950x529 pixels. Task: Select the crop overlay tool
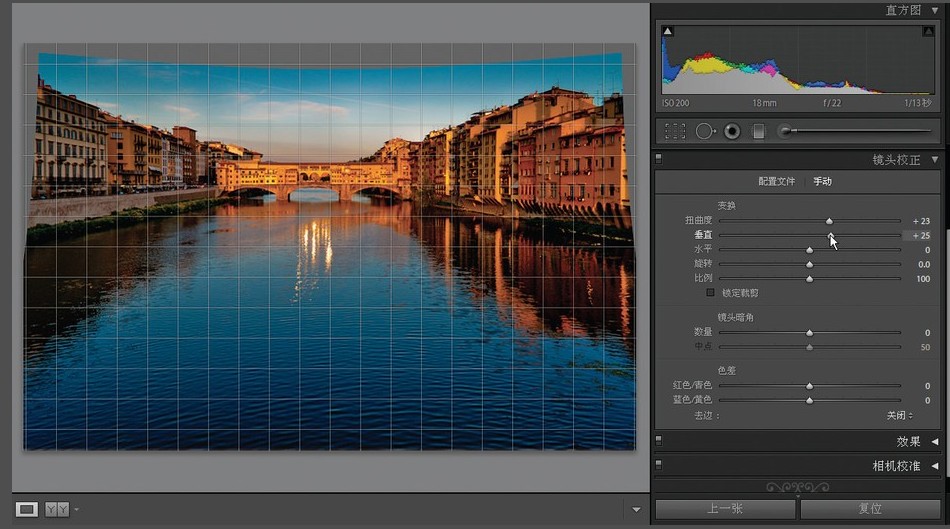(675, 131)
